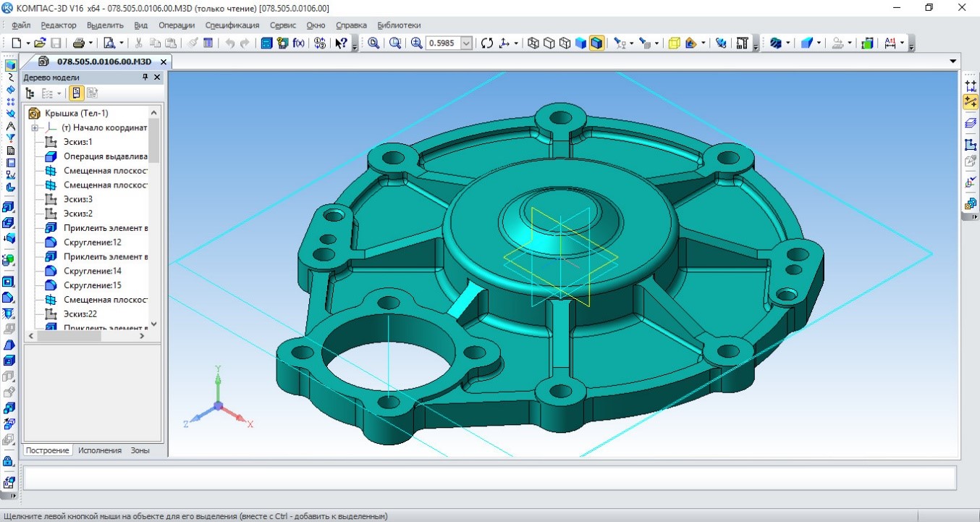
Task: Open the zoom scale 0.5985 dropdown
Action: click(x=466, y=43)
